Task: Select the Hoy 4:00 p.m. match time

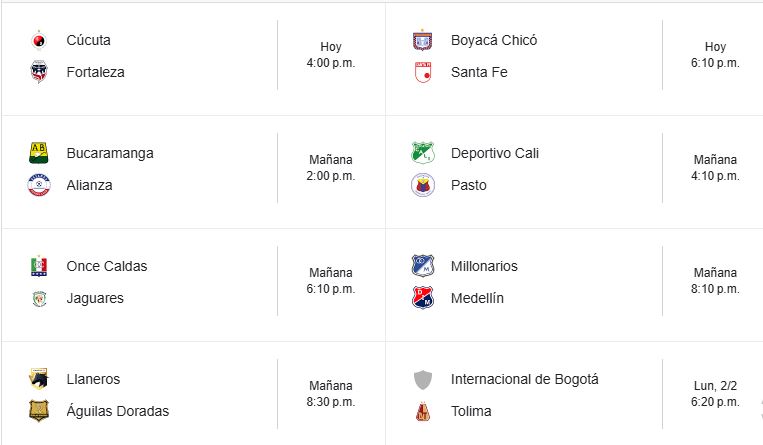Action: pyautogui.click(x=331, y=55)
